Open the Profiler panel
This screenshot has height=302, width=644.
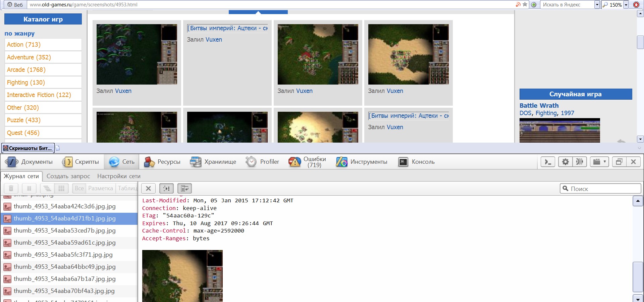262,162
